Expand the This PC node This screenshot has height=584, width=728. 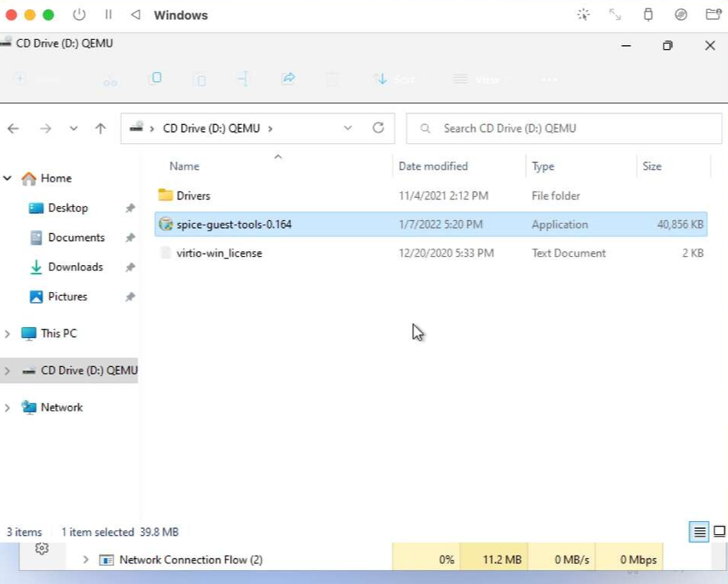point(8,334)
